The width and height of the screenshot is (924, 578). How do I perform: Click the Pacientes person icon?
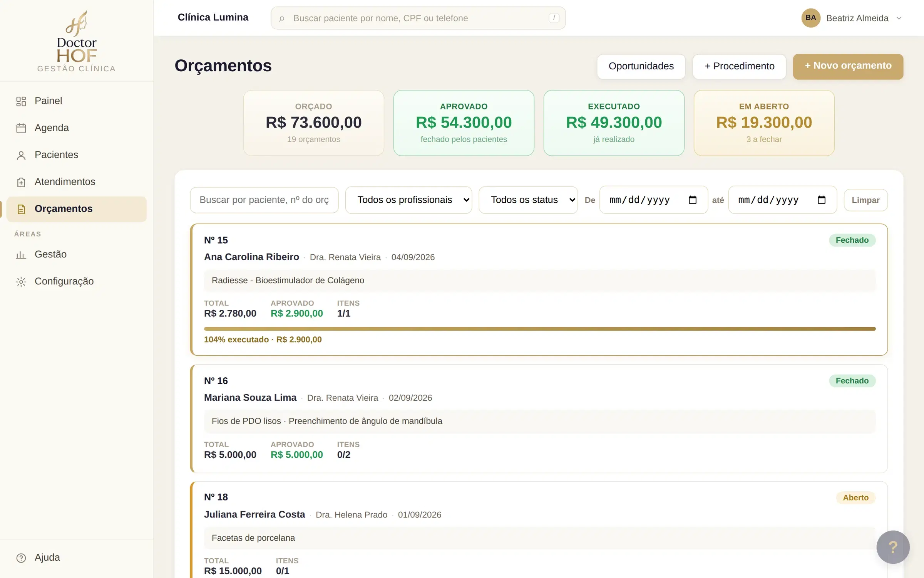click(x=21, y=155)
